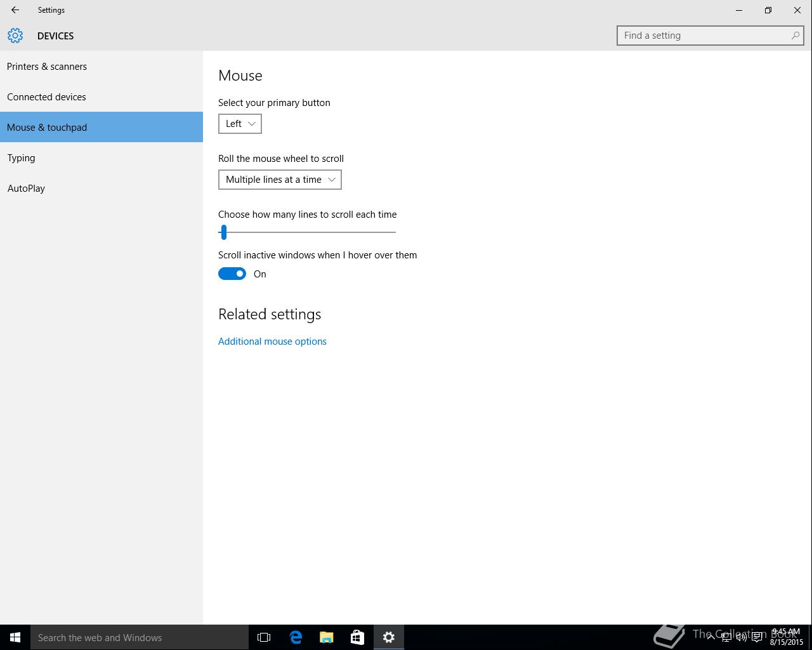Click the back arrow in Settings
812x650 pixels.
click(x=15, y=10)
